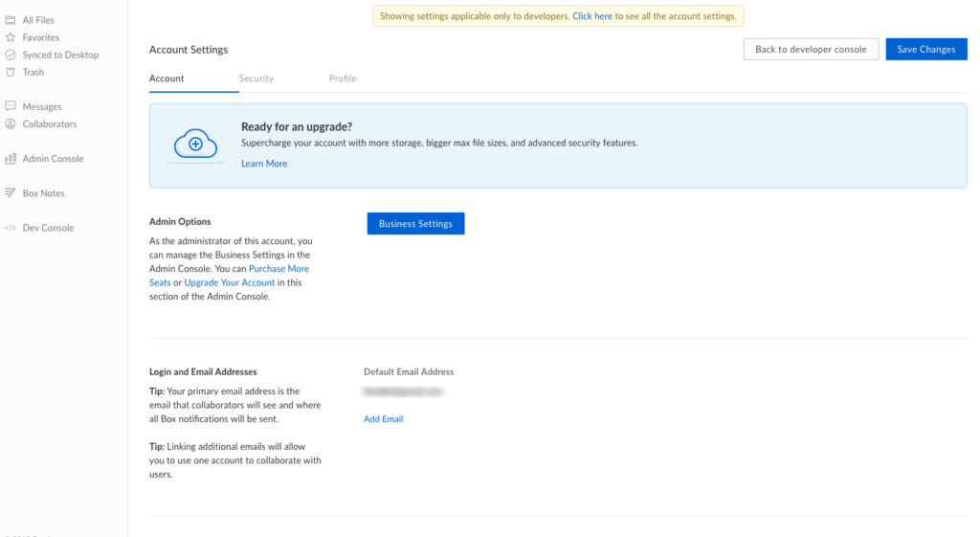Open Box Notes from sidebar
The width and height of the screenshot is (980, 537).
click(x=43, y=193)
